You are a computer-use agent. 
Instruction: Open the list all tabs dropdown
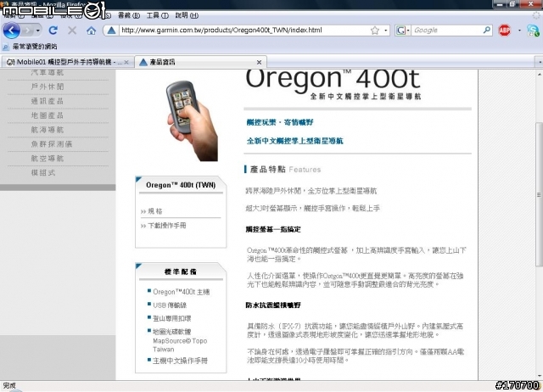[540, 62]
